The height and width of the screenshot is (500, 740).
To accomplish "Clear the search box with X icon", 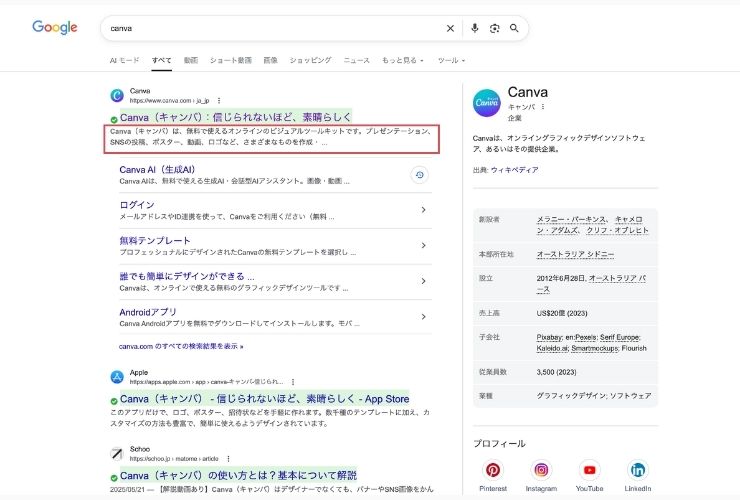I will pyautogui.click(x=450, y=28).
